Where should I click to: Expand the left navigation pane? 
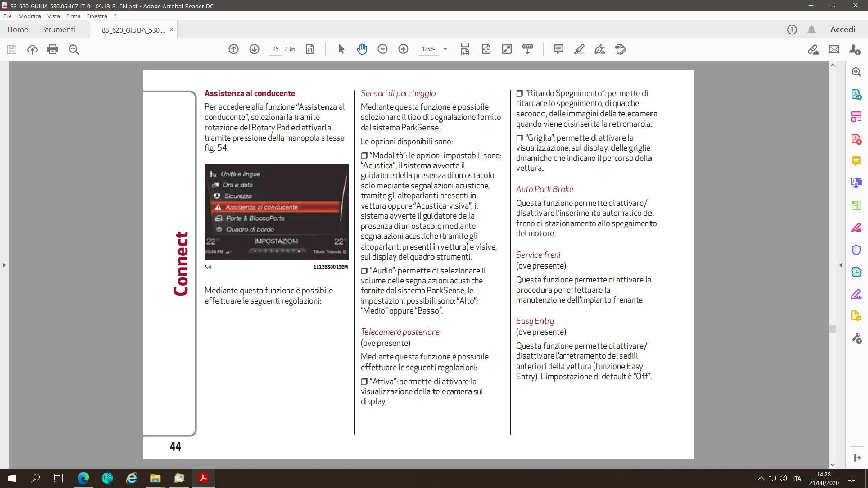[x=4, y=265]
